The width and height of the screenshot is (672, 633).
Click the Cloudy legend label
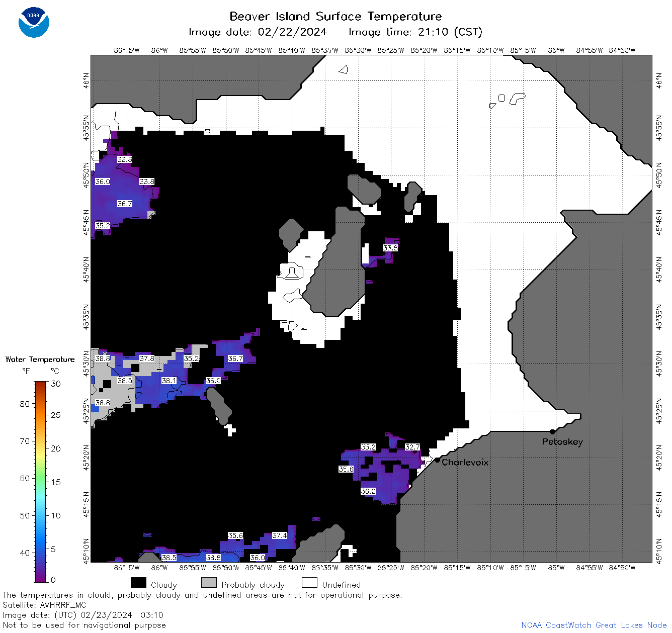[164, 585]
